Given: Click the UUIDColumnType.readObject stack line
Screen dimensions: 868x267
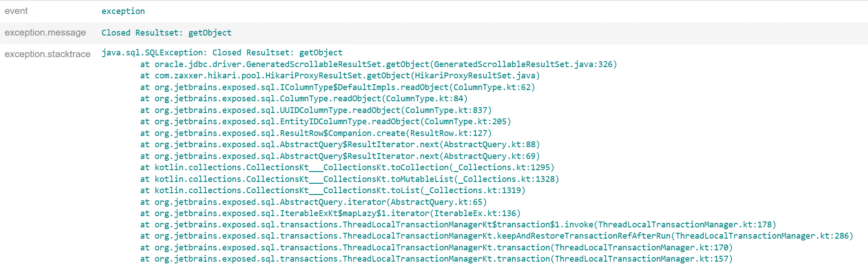Looking at the screenshot, I should pos(316,110).
